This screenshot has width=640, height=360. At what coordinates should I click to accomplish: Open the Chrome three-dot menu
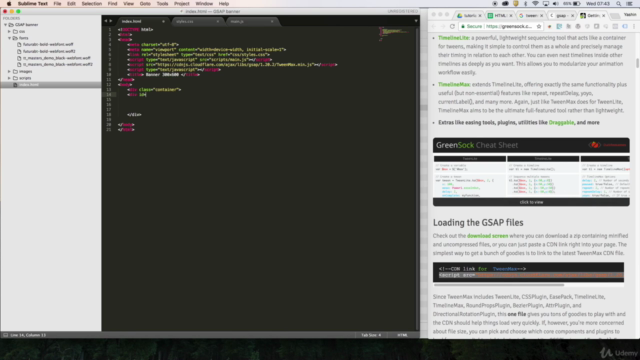634,27
